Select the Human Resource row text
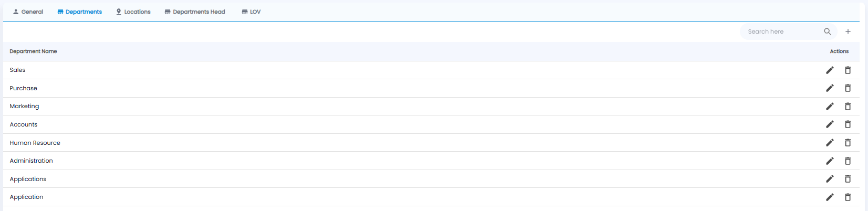The width and height of the screenshot is (868, 211). [35, 143]
